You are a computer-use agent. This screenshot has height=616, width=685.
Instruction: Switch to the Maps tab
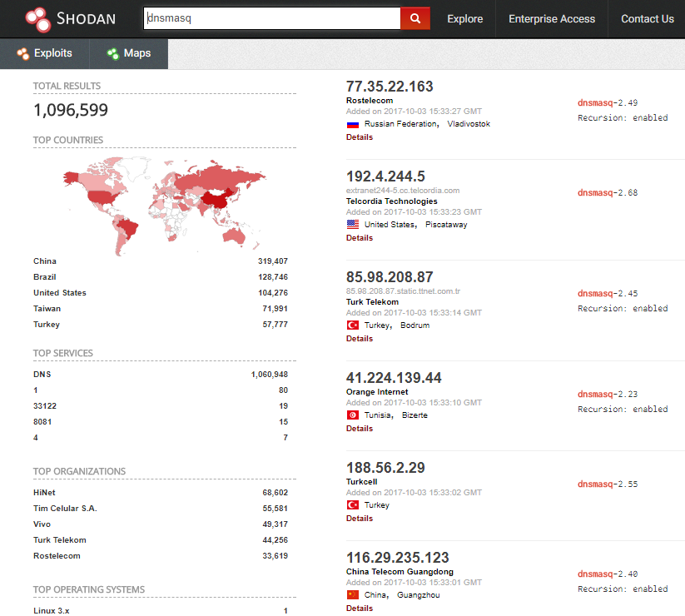[129, 53]
